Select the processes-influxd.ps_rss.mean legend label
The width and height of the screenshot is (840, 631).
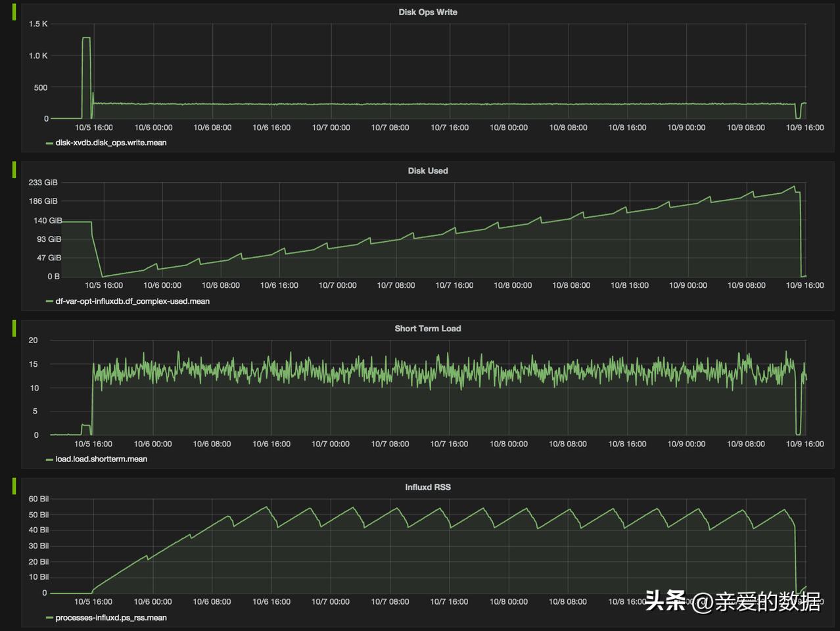(110, 617)
